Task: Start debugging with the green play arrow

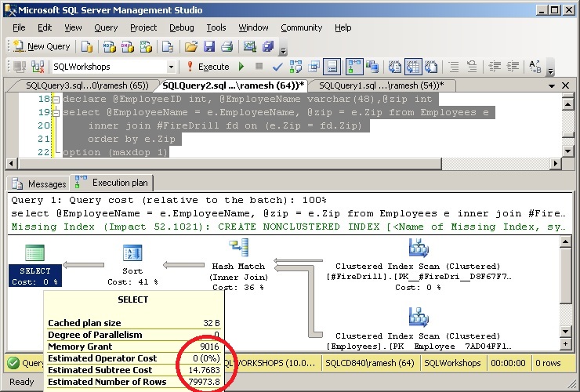Action: coord(241,67)
